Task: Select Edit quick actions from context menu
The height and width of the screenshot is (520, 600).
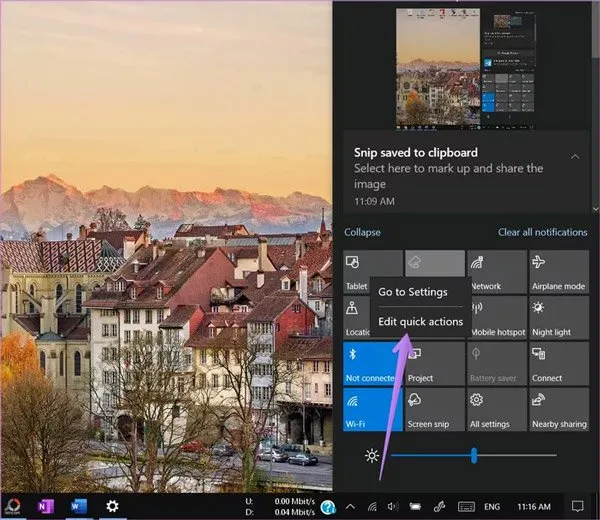Action: tap(420, 322)
